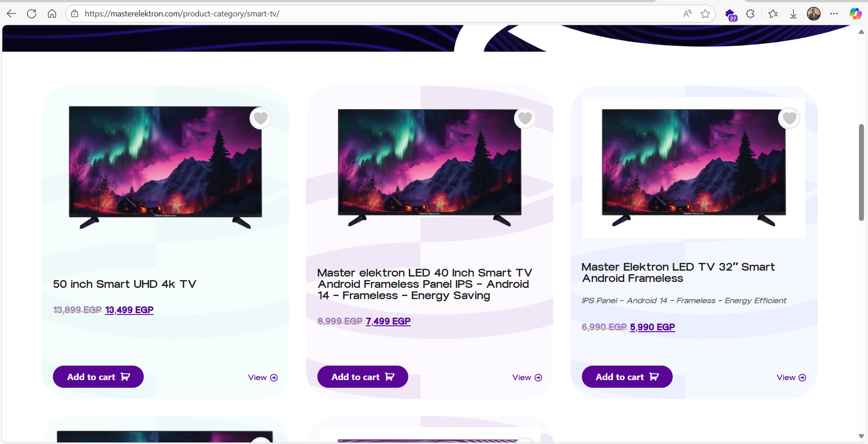Screen dimensions: 868x444
Task: Open the user profile avatar
Action: tap(814, 14)
